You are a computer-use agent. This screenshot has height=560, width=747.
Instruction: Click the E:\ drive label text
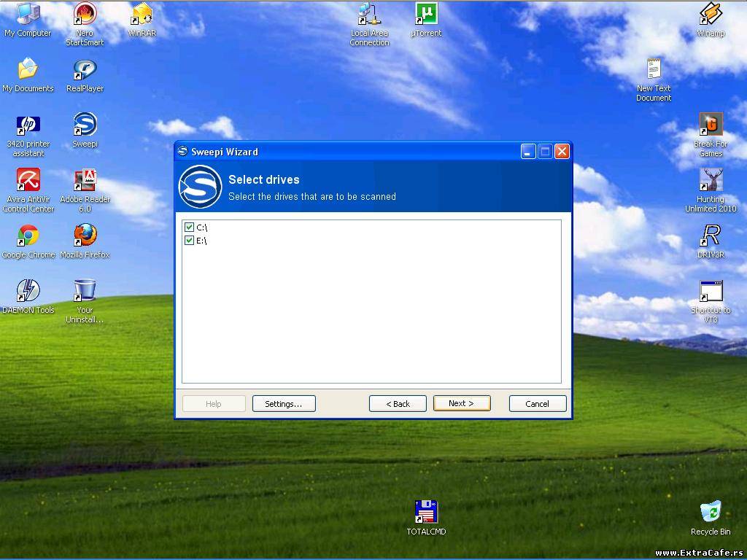[x=201, y=241]
